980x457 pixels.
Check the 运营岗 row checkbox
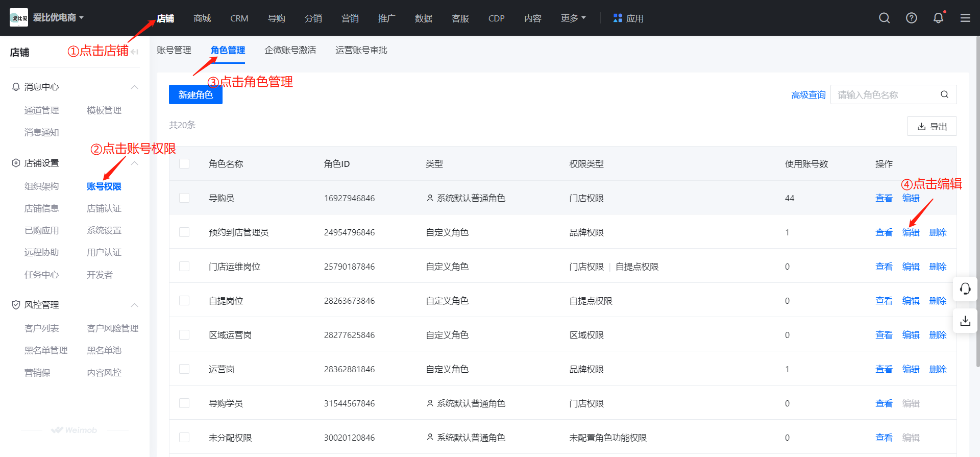(x=184, y=369)
